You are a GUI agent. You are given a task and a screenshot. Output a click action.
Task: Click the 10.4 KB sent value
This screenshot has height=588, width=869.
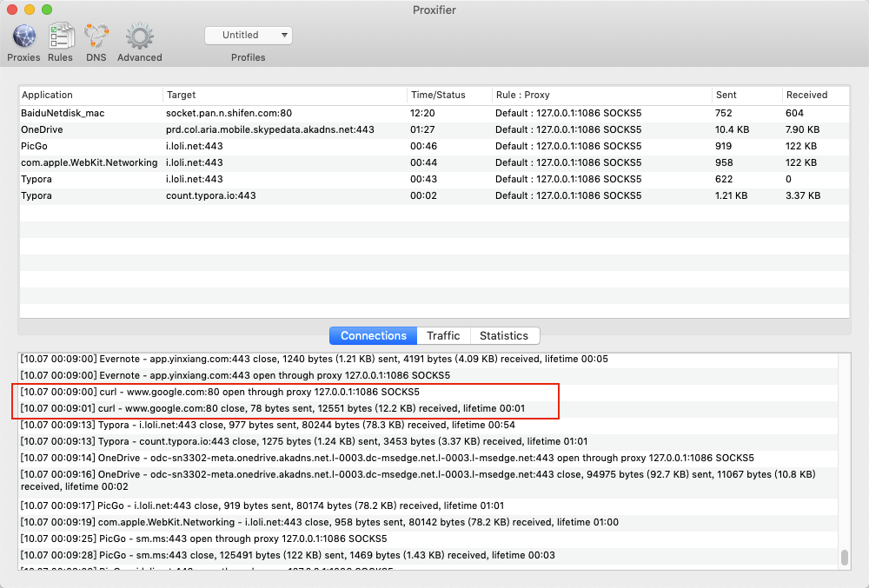pyautogui.click(x=732, y=129)
